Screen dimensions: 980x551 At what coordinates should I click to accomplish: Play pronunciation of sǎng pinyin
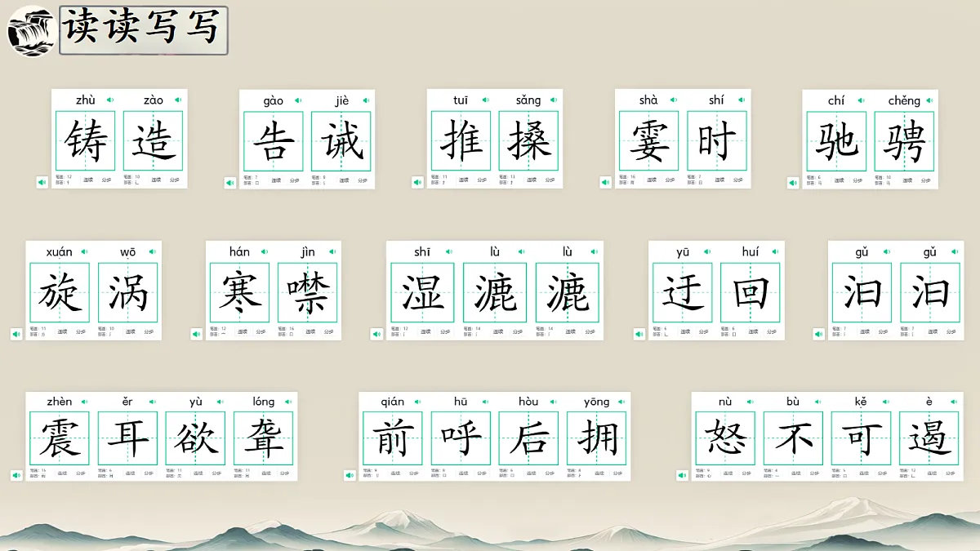pos(554,100)
